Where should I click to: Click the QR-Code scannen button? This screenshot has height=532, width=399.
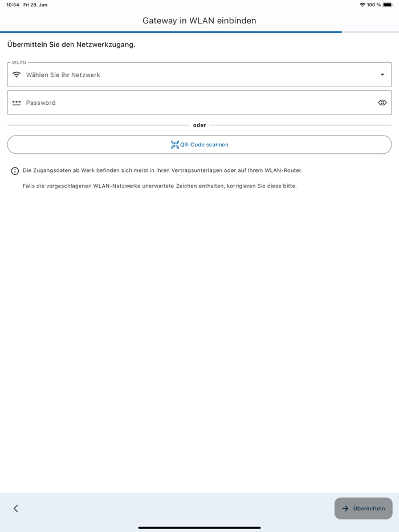199,144
